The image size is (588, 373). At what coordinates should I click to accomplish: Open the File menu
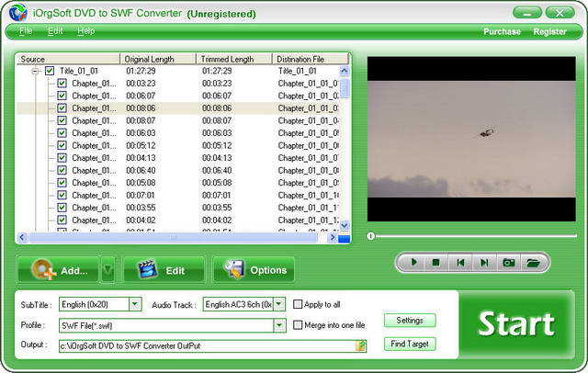(26, 30)
